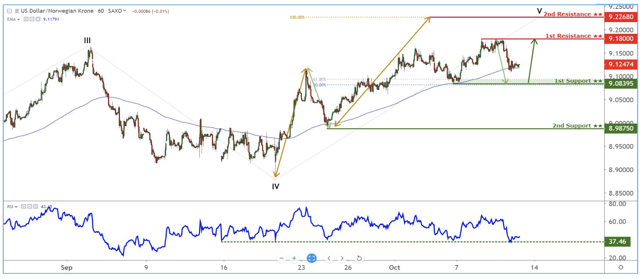
Task: Click the wave label V on the chart
Action: point(539,11)
